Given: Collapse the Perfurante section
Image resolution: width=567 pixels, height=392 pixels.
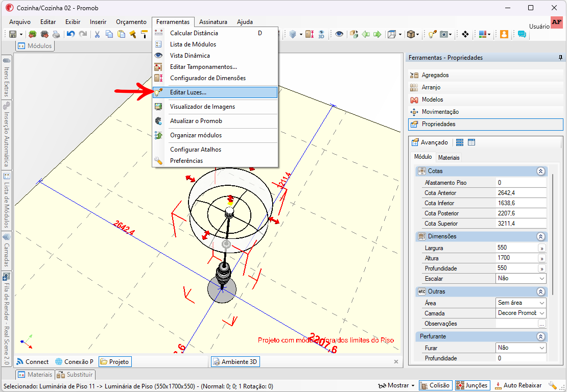Looking at the screenshot, I should pos(540,337).
